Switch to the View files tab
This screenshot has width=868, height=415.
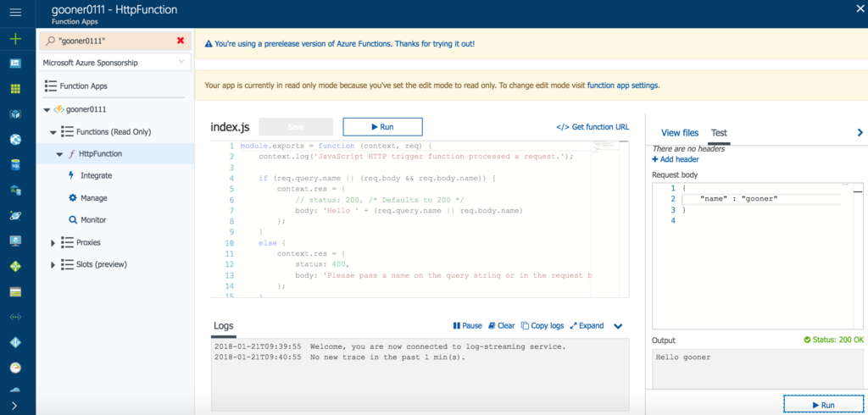(x=680, y=133)
